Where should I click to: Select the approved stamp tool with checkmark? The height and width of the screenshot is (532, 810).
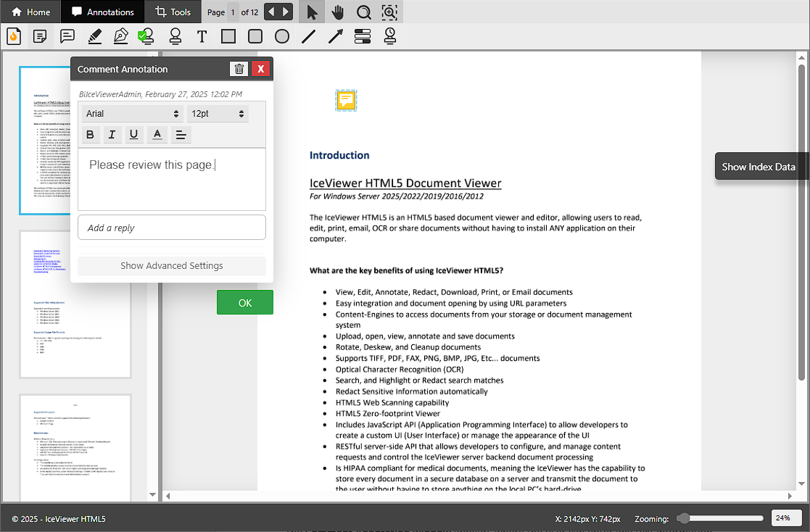(x=146, y=36)
